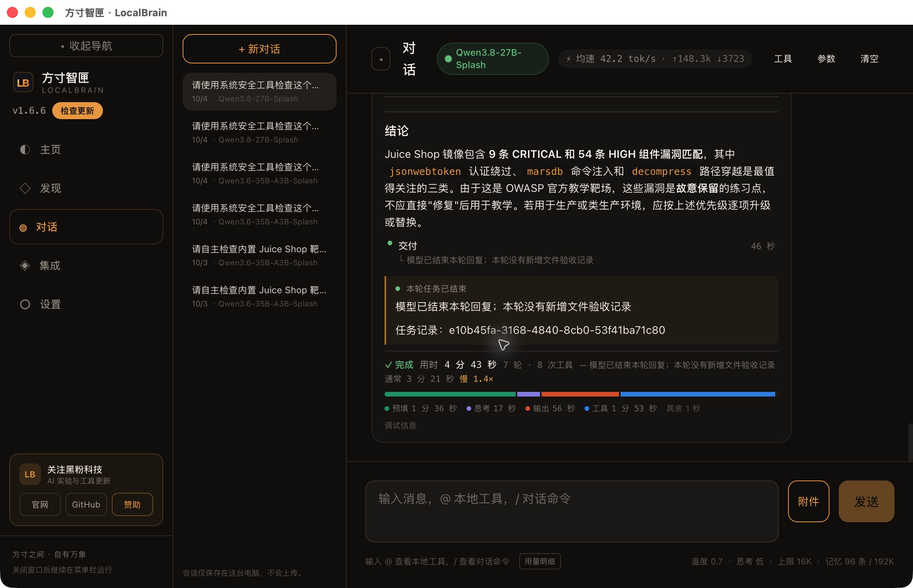Screen dimensions: 913x588
Task: Collapse the conversation list with the arrow button
Action: 381,59
